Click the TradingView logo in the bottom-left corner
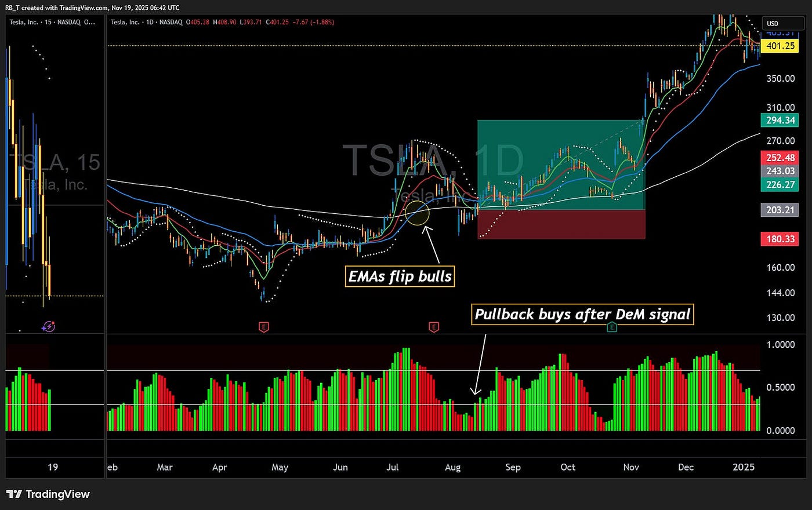This screenshot has height=510, width=812. (14, 494)
